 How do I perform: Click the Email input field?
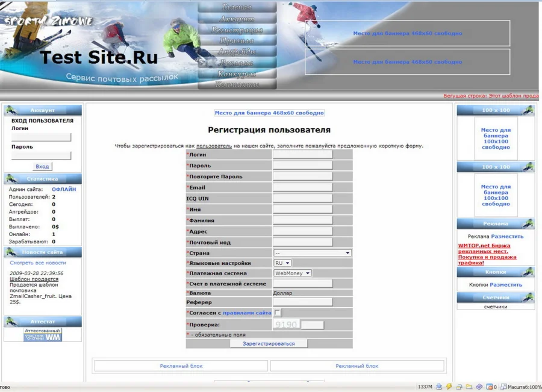(302, 187)
